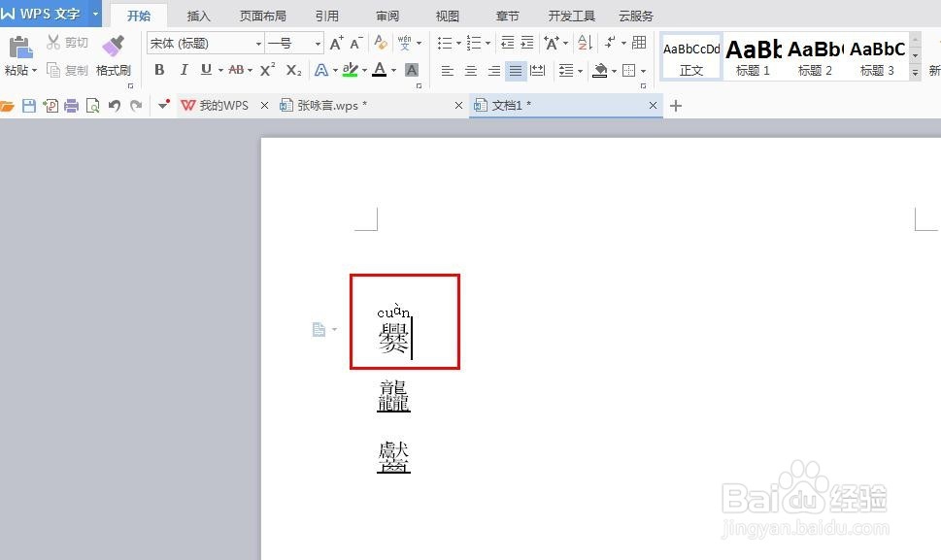Click the numbered list icon
The image size is (941, 560).
click(x=474, y=43)
